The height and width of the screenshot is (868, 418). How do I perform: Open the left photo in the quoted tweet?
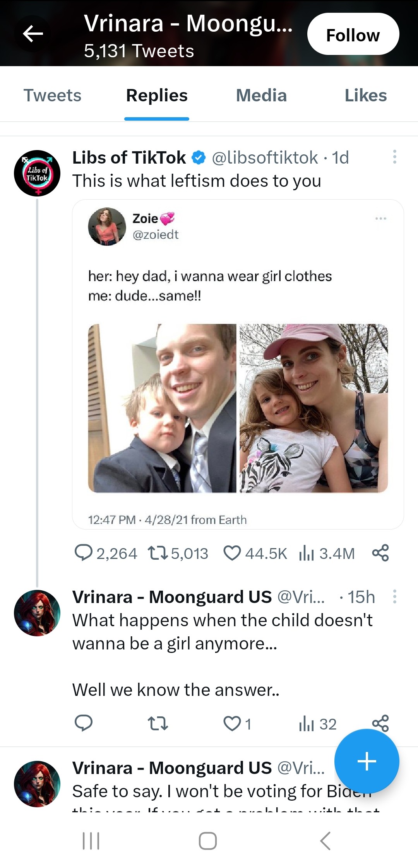(x=162, y=408)
